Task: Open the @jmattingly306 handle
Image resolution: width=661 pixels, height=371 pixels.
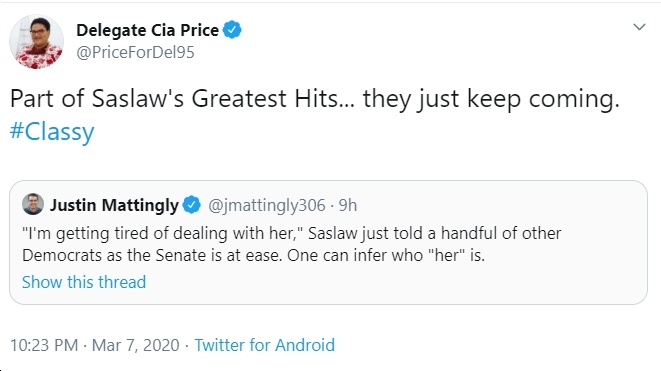Action: 267,205
